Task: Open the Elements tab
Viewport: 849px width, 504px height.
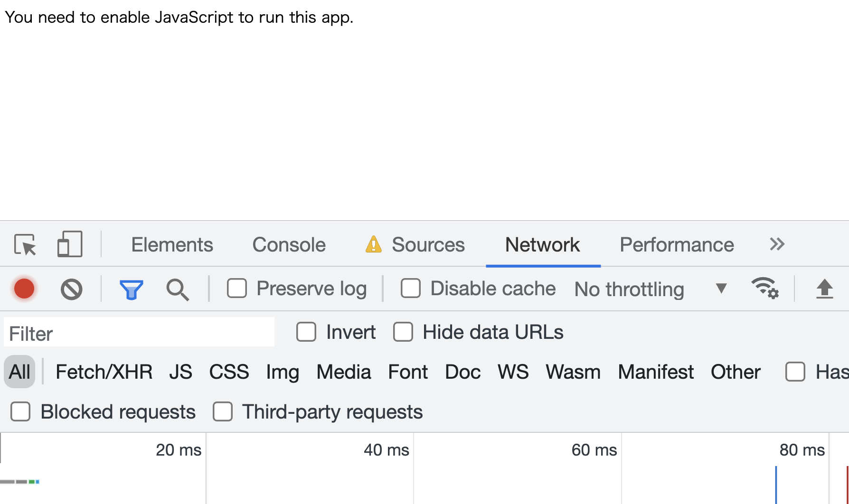Action: [x=172, y=245]
